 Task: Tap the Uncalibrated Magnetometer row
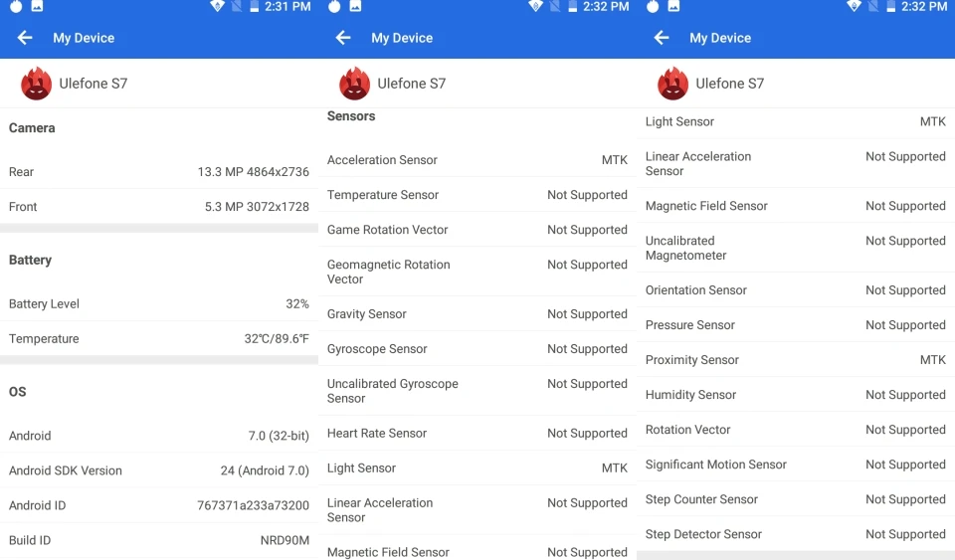click(796, 248)
